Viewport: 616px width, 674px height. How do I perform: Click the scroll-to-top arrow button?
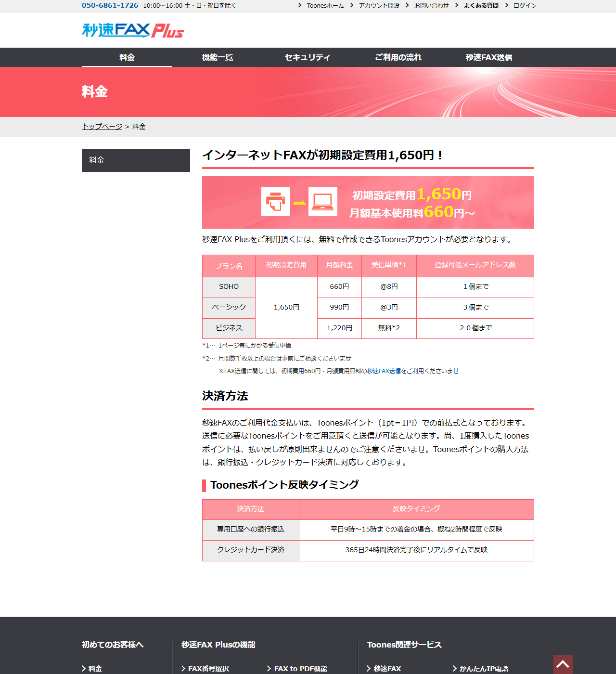(563, 664)
